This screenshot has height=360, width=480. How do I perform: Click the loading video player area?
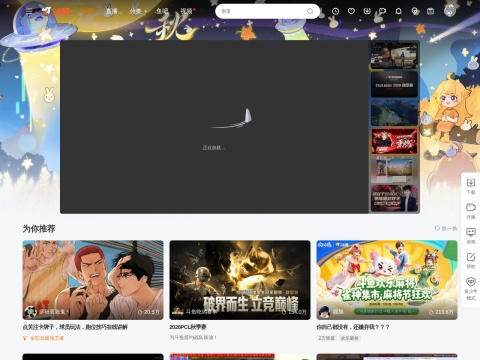[x=214, y=127]
